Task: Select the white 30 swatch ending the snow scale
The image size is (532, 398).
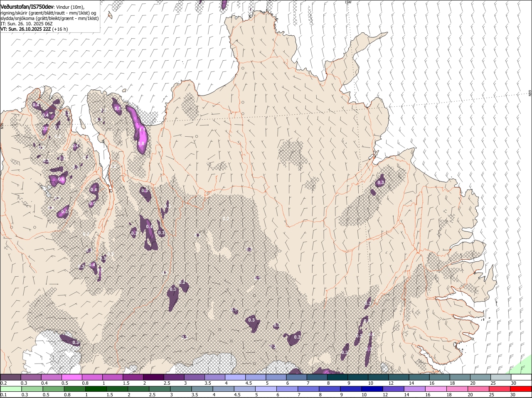Action: [522, 377]
